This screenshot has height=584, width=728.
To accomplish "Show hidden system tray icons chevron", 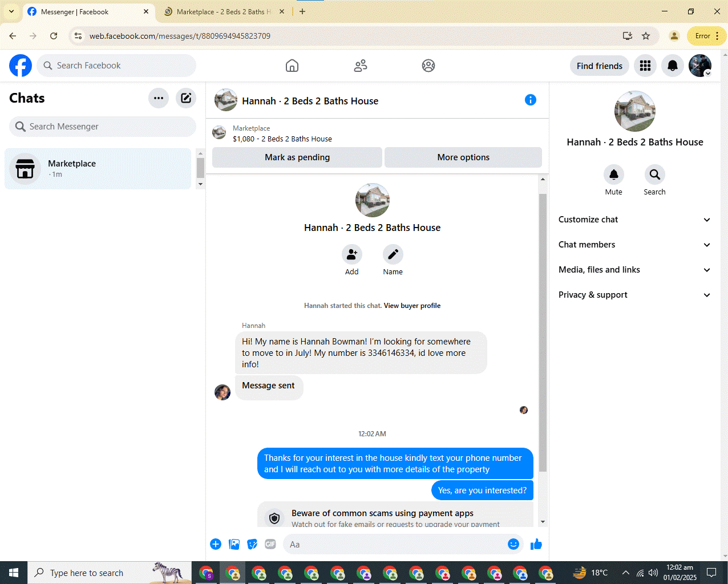I will [626, 573].
